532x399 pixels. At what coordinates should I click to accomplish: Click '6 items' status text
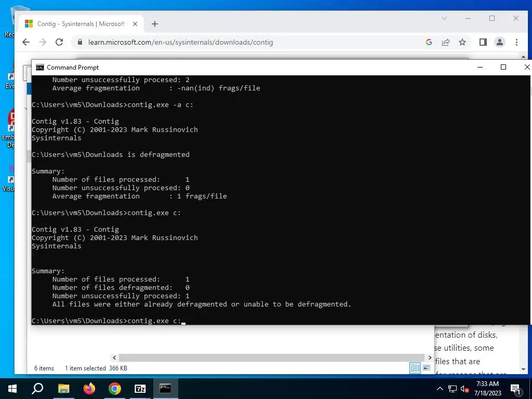(44, 368)
